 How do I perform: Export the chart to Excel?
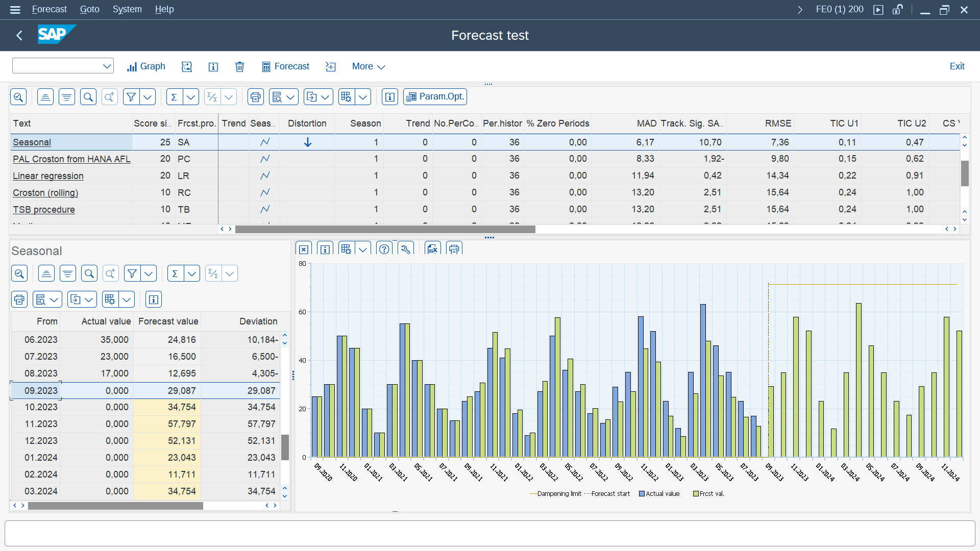(x=432, y=249)
